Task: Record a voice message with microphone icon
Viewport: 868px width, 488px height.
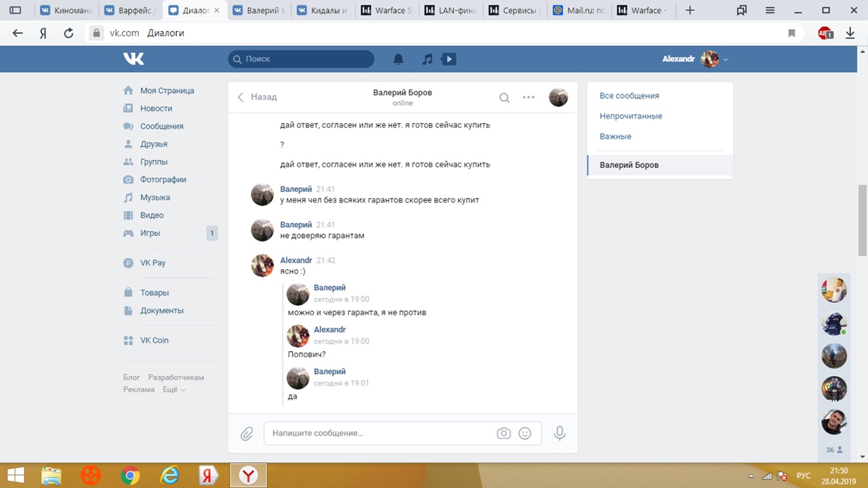Action: 559,433
